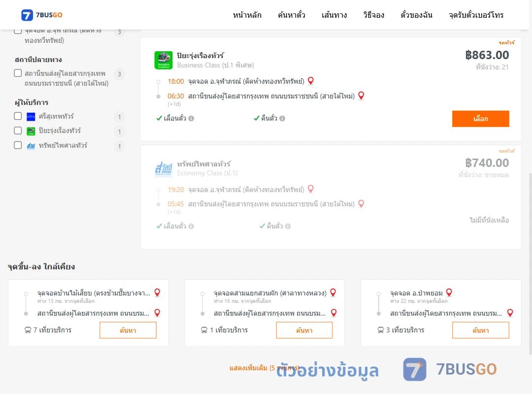
Task: Expand more nearby stops via แสดงเพิ่มเติม
Action: [265, 368]
